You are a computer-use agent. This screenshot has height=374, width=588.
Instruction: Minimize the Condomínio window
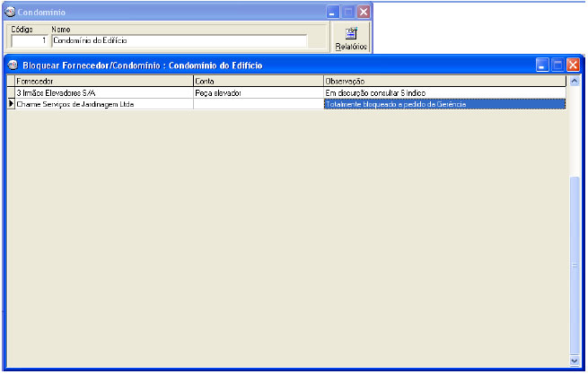point(333,13)
